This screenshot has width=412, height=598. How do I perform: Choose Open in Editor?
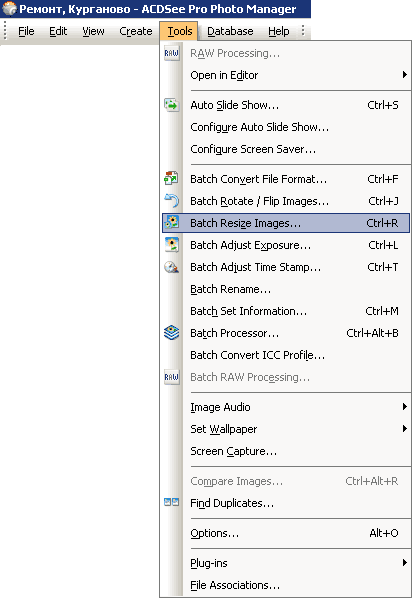tap(286, 75)
